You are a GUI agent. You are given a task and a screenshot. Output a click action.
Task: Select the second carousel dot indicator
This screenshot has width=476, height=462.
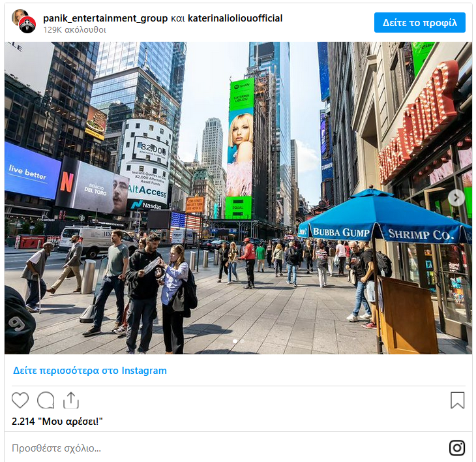point(242,341)
